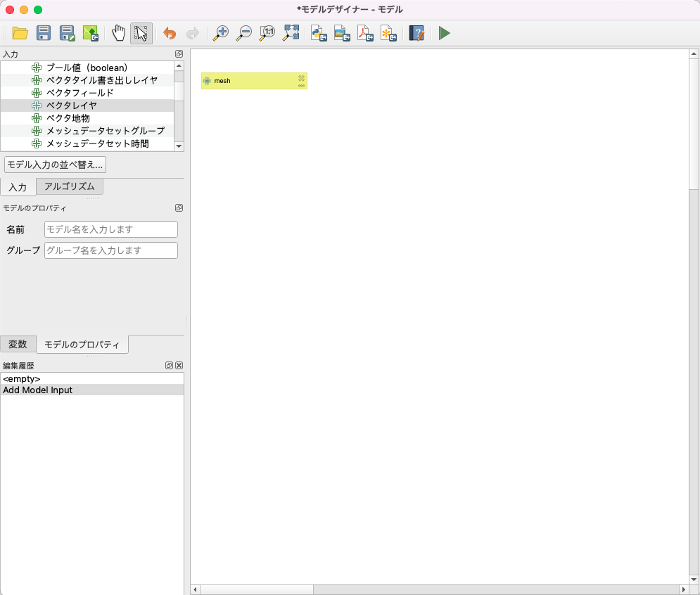Image resolution: width=700 pixels, height=595 pixels.
Task: Click canvas vertical scroll down arrow
Action: pos(694,580)
